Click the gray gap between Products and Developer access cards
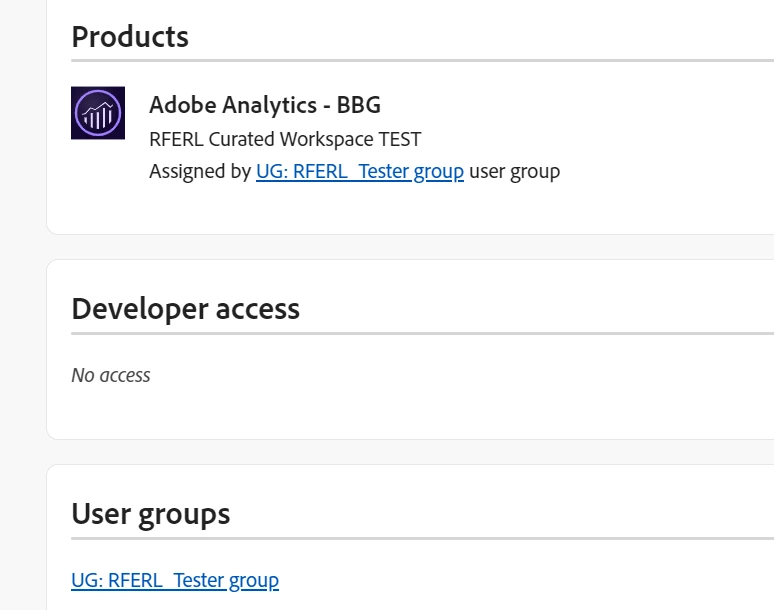 point(400,247)
